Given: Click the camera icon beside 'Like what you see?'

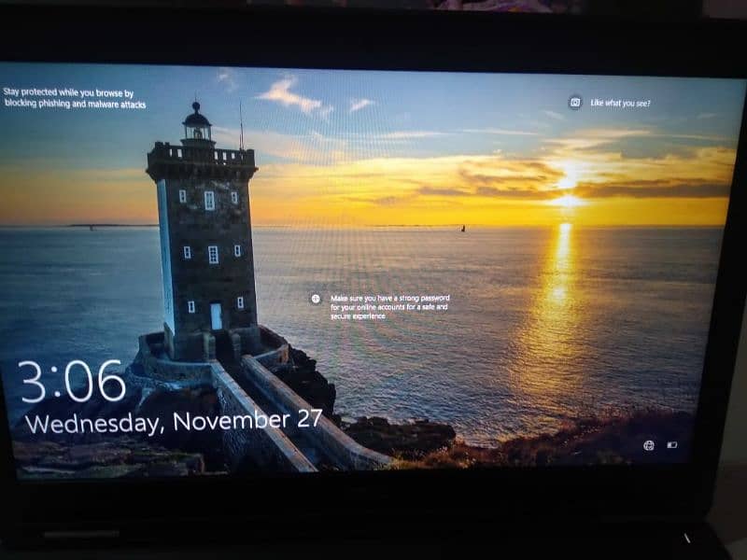Looking at the screenshot, I should point(575,103).
